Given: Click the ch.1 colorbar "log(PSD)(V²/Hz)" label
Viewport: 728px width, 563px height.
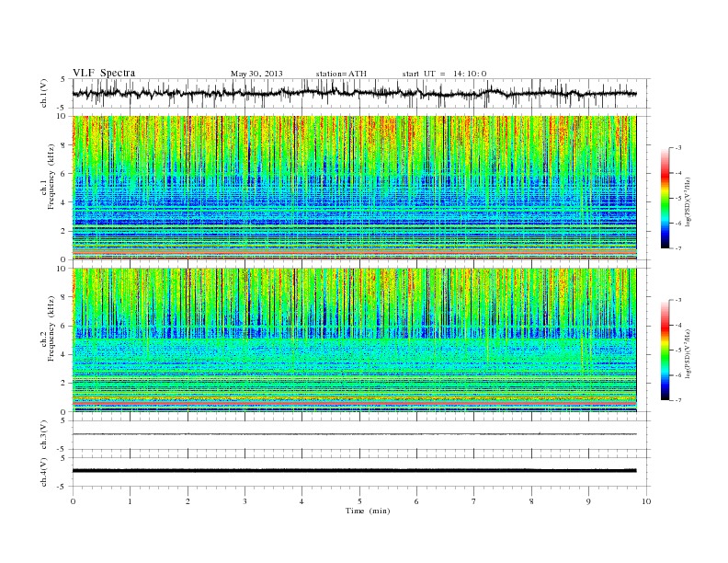Looking at the screenshot, I should (x=688, y=201).
